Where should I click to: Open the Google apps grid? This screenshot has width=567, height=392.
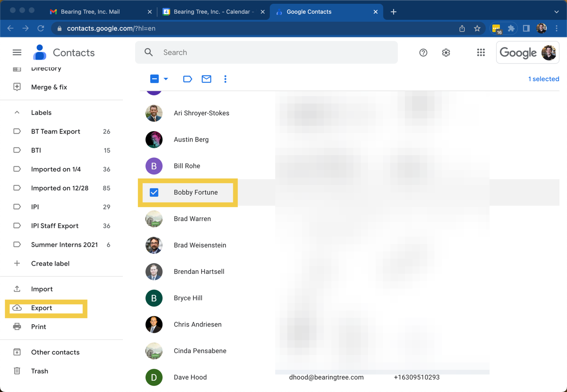[x=481, y=53]
